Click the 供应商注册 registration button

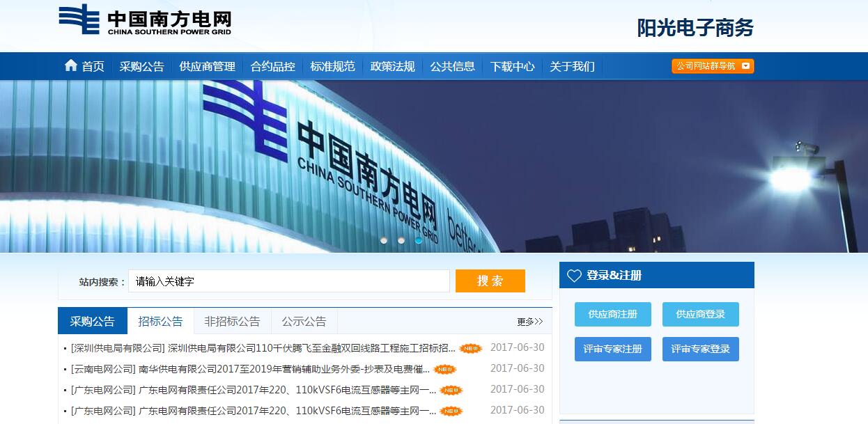(612, 314)
